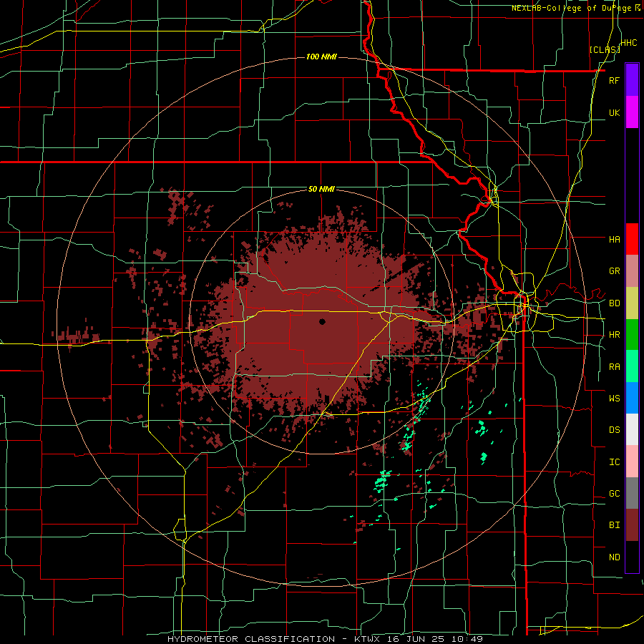644x644 pixels.
Task: Click the DS white legend swatch
Action: [632, 429]
